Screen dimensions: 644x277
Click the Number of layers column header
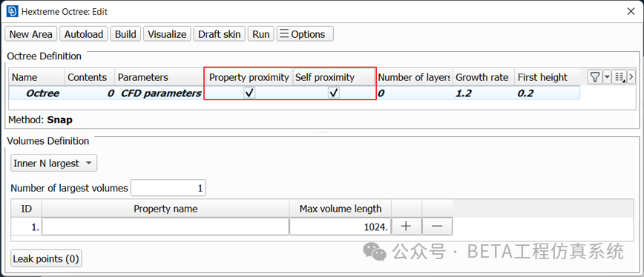point(415,77)
